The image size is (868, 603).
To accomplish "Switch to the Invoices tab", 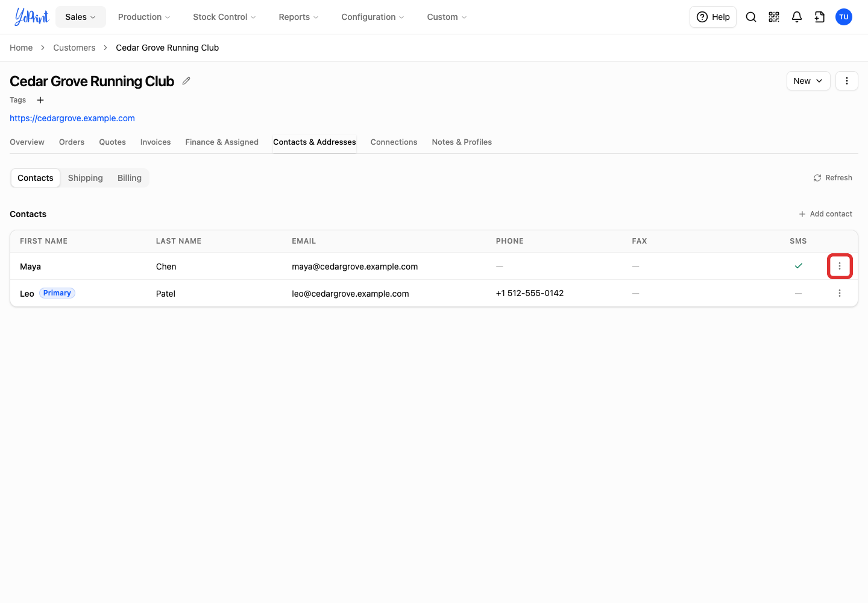I will [156, 142].
